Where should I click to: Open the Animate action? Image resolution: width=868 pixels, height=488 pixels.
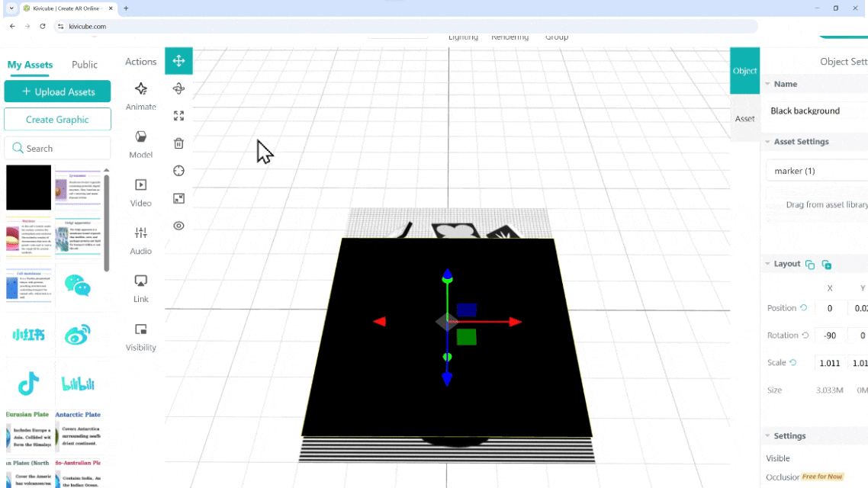[x=141, y=95]
